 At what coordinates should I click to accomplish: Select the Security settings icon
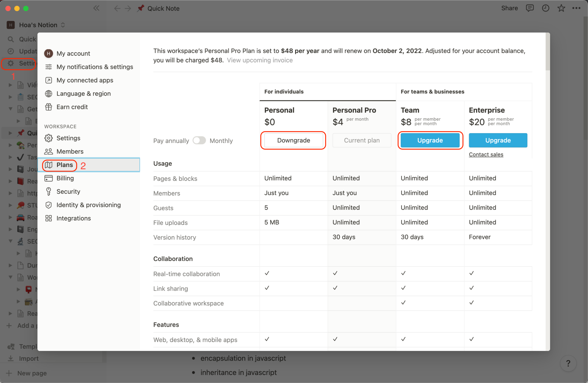click(x=49, y=192)
